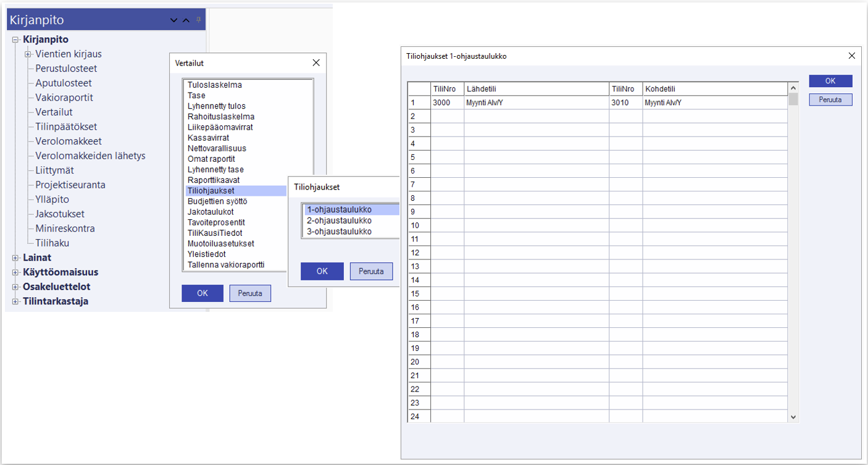Click the Lähdetili cell in row 2
Image resolution: width=868 pixels, height=465 pixels.
pos(536,116)
